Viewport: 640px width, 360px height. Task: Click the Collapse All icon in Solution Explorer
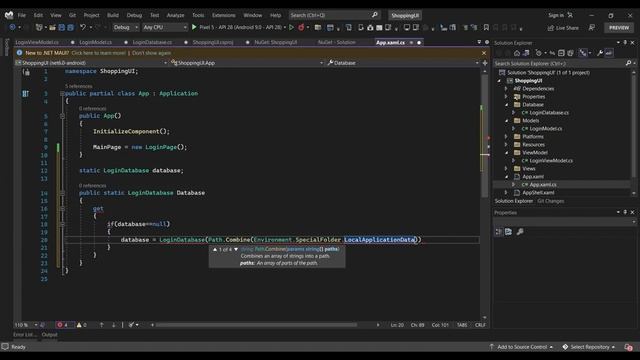[561, 53]
